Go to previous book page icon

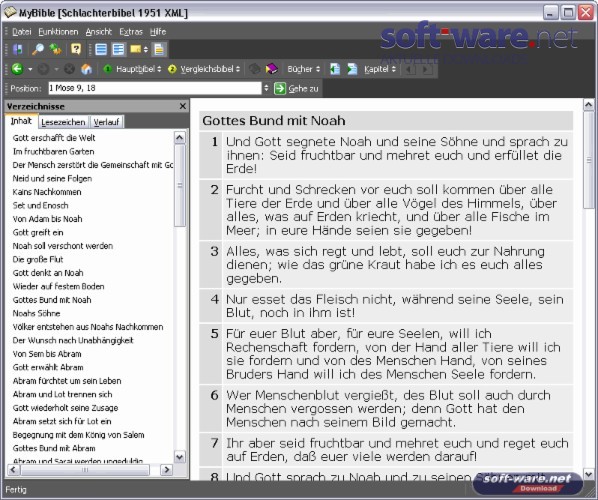(335, 69)
